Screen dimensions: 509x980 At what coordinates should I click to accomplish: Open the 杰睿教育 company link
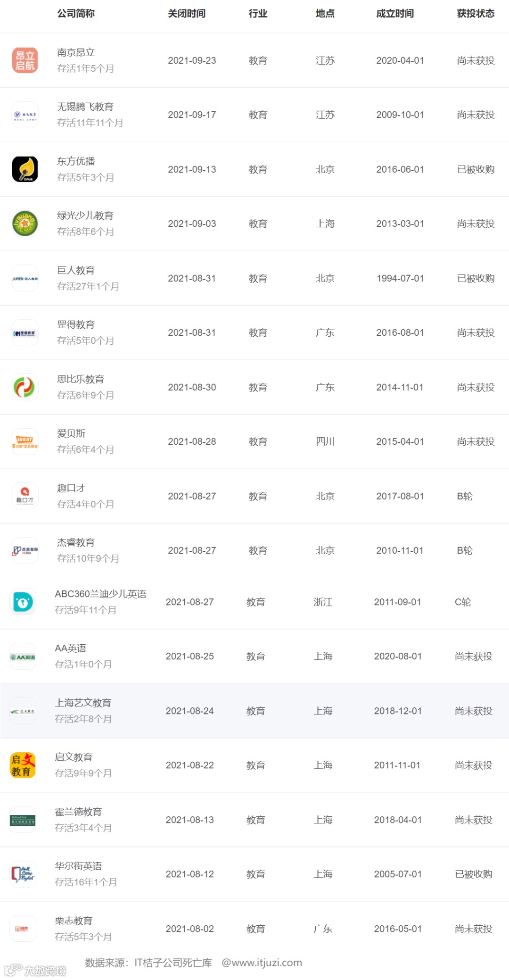[x=76, y=542]
